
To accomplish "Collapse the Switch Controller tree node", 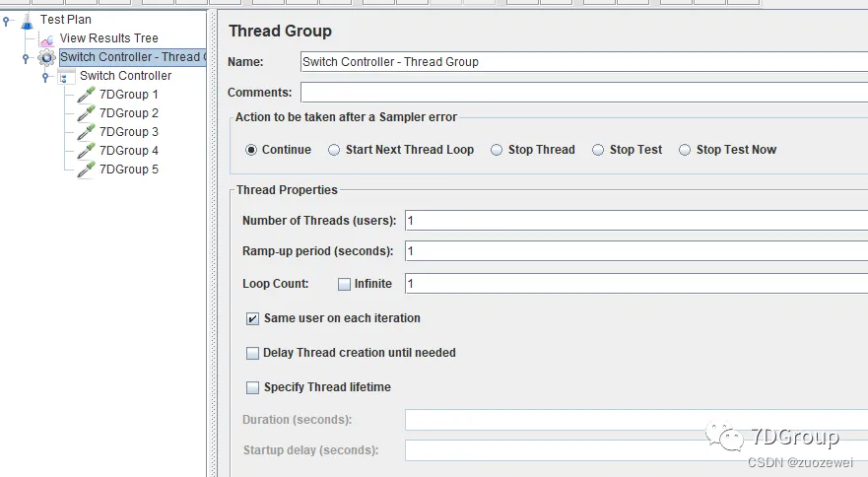I will pyautogui.click(x=45, y=77).
